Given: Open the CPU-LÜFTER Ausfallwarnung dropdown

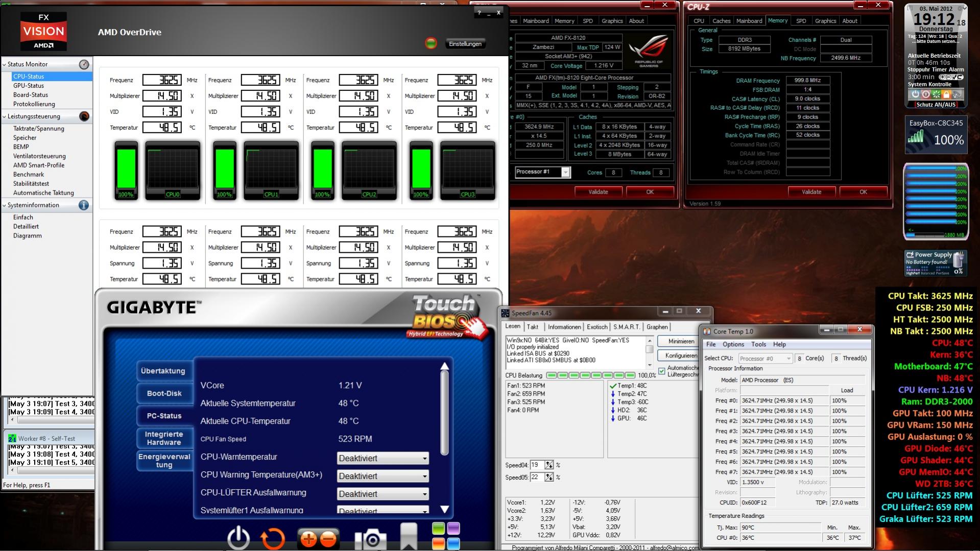Looking at the screenshot, I should 383,494.
